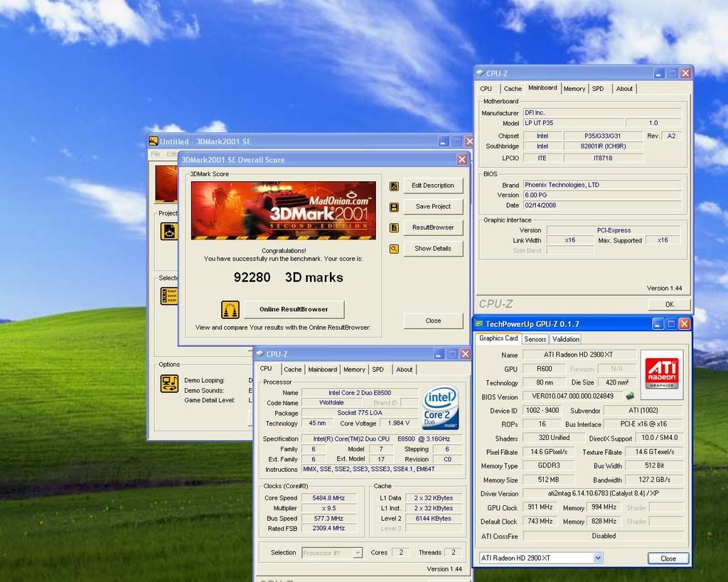Click the "GDDR3" memory type field
Viewport: 728px width, 582px height.
pos(549,465)
